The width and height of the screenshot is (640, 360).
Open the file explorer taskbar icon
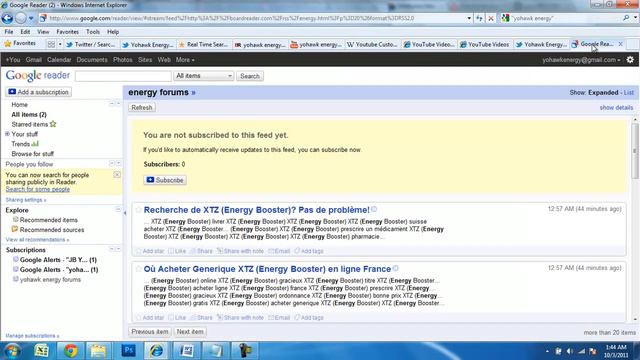pos(98,351)
